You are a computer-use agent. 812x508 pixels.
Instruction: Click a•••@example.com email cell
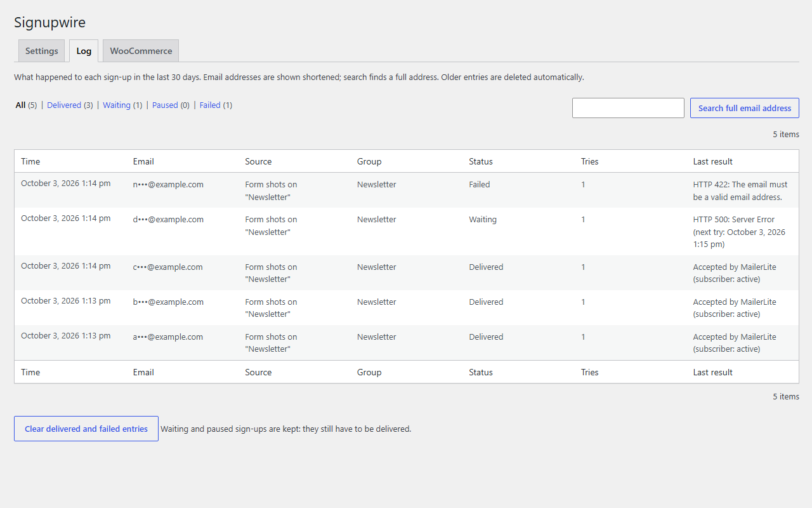[168, 337]
